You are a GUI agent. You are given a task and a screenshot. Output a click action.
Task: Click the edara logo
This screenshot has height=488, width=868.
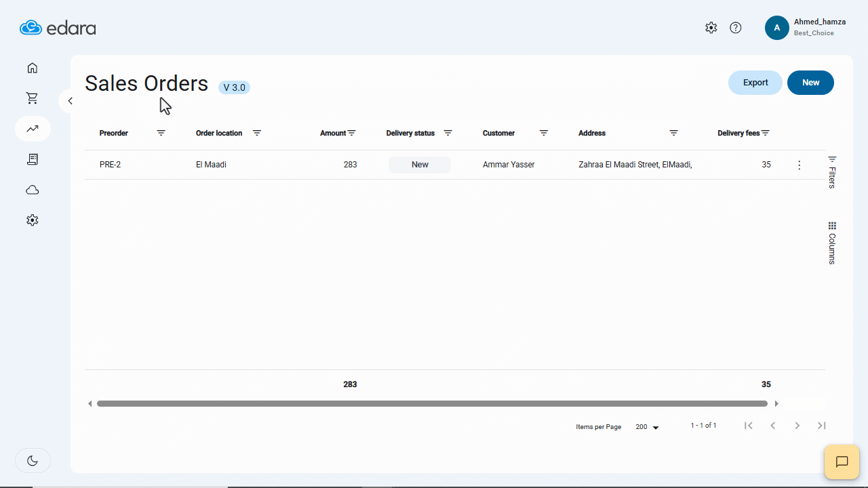[x=58, y=28]
